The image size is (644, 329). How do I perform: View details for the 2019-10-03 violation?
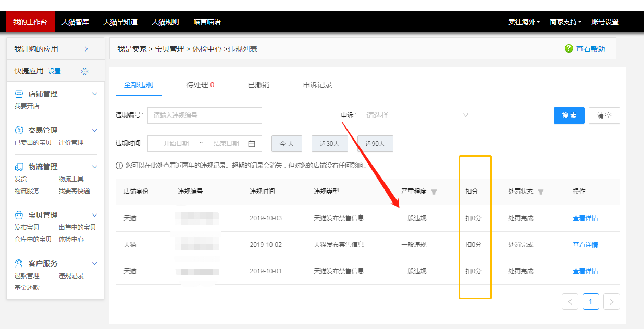(585, 218)
